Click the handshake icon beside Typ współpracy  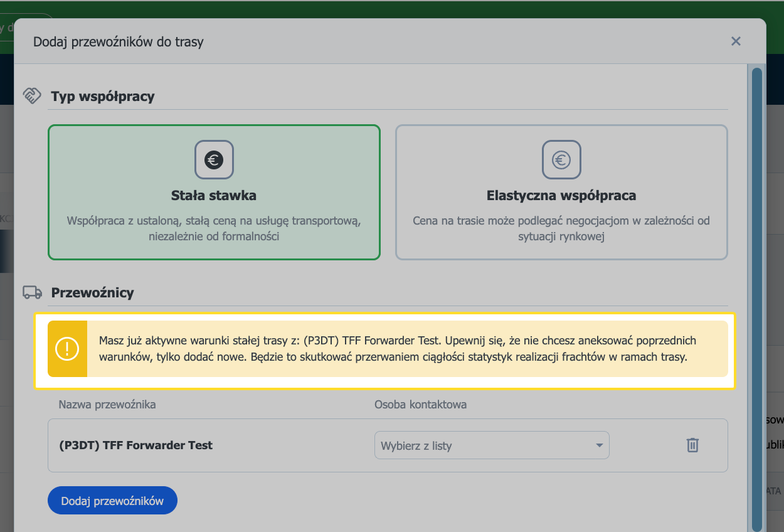tap(32, 96)
